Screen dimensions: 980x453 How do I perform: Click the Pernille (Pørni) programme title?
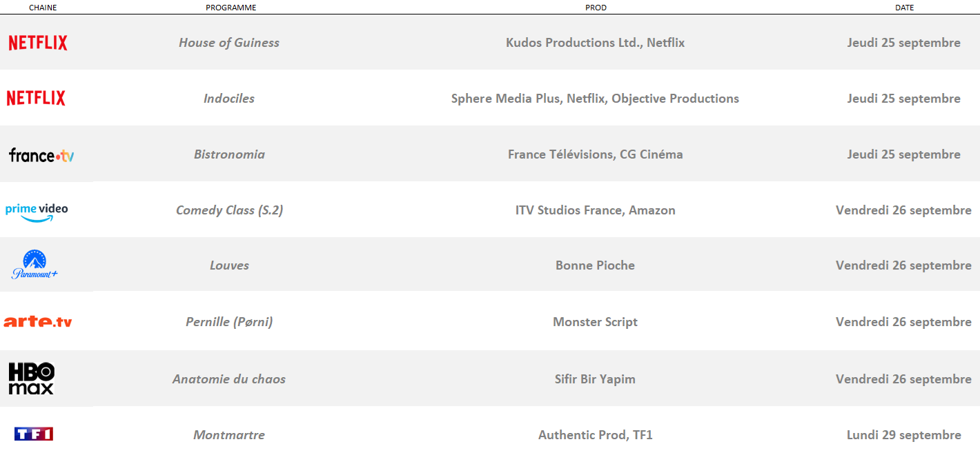point(229,322)
